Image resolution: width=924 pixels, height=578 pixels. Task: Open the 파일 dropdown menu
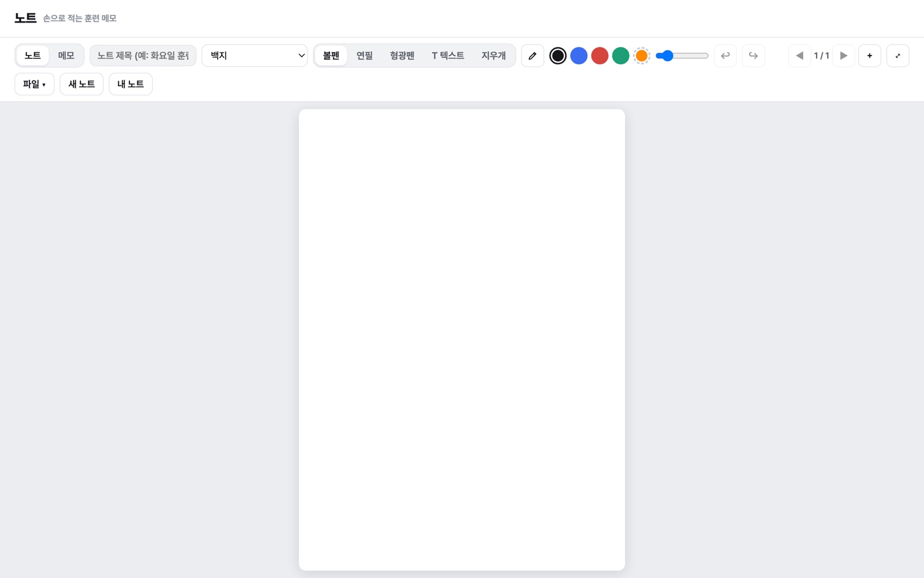[35, 84]
